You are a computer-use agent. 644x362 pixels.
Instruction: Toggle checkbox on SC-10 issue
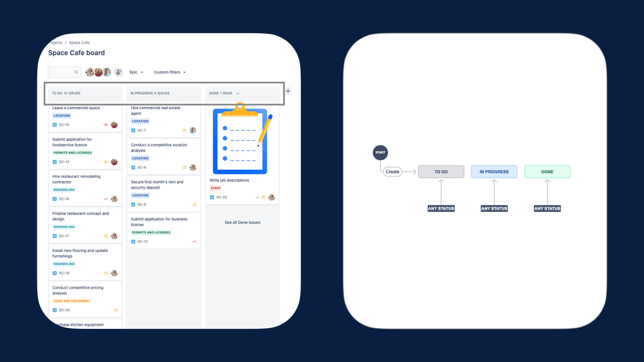click(54, 125)
